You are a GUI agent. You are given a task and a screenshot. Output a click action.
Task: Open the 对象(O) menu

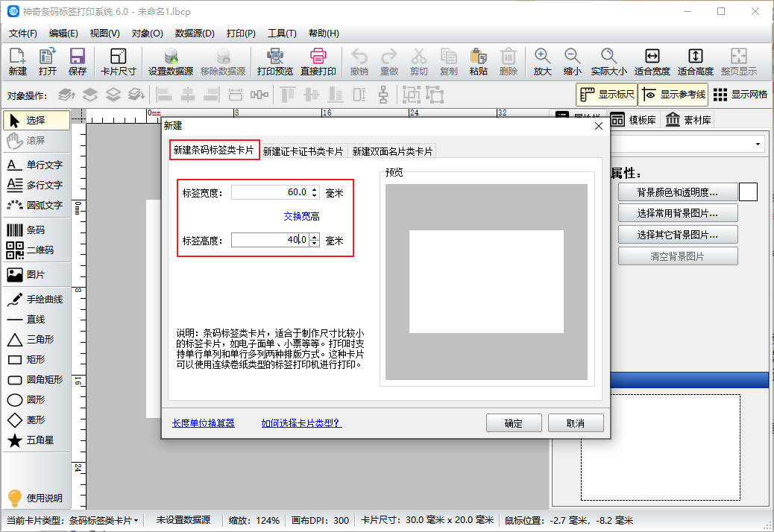(147, 34)
